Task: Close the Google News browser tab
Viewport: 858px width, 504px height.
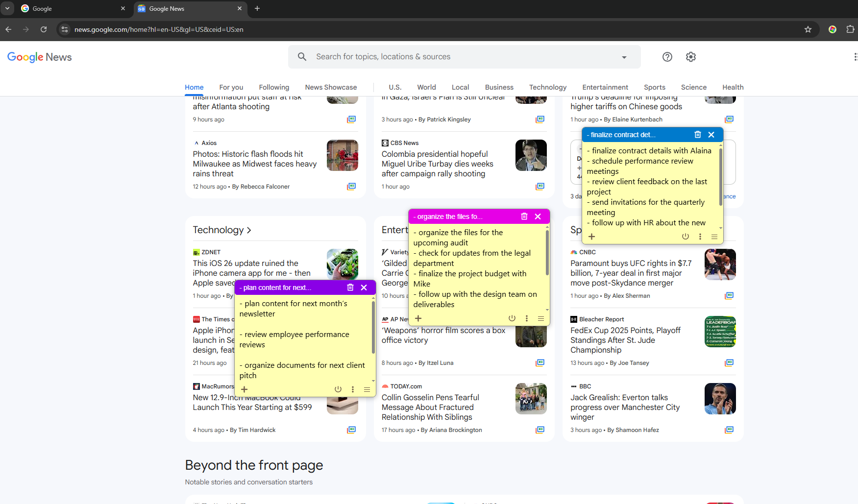Action: point(240,8)
